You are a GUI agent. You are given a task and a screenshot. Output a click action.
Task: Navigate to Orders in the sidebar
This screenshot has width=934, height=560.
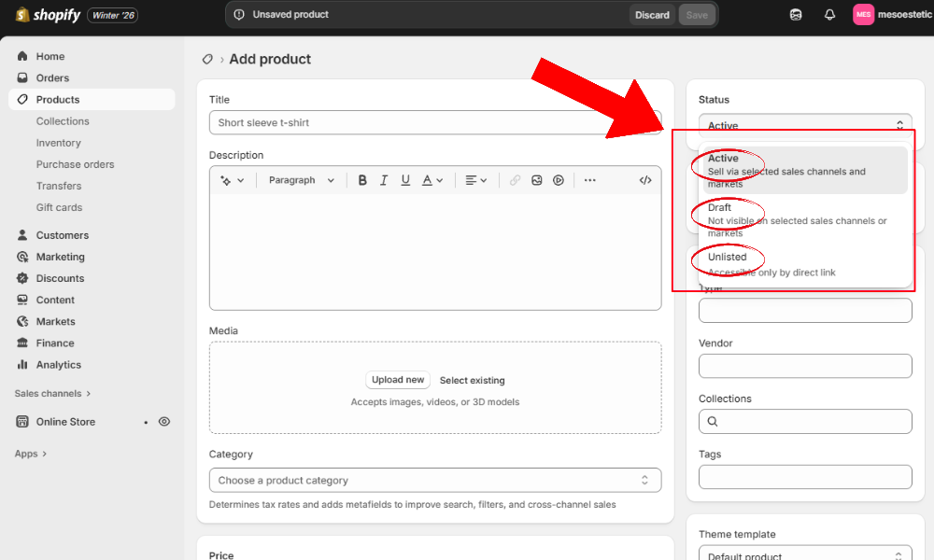pos(50,77)
